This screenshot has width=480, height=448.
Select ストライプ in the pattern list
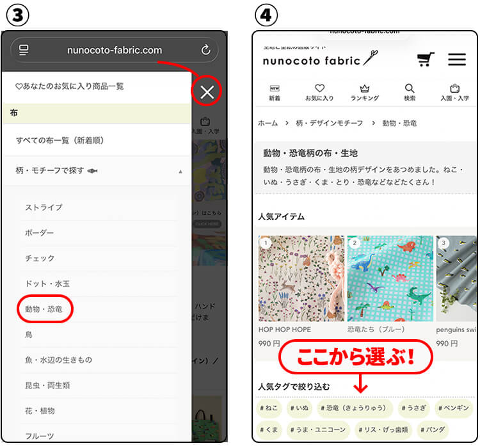point(44,207)
